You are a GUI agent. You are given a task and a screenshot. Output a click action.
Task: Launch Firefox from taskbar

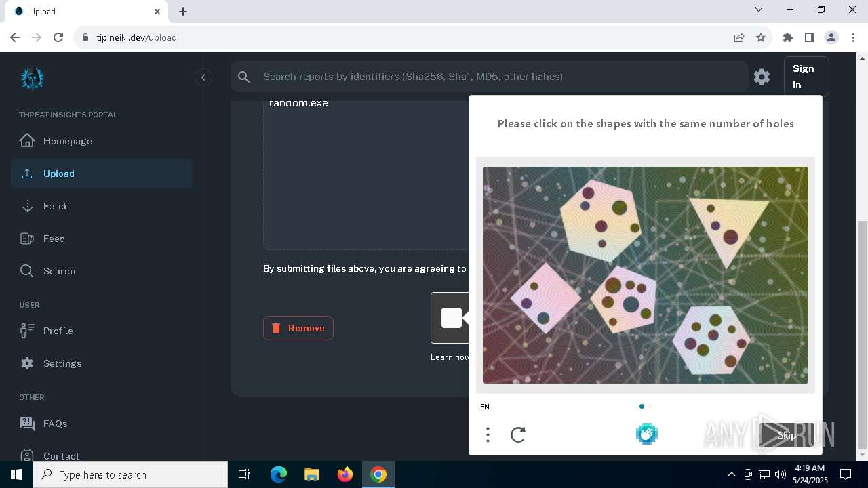pyautogui.click(x=345, y=474)
